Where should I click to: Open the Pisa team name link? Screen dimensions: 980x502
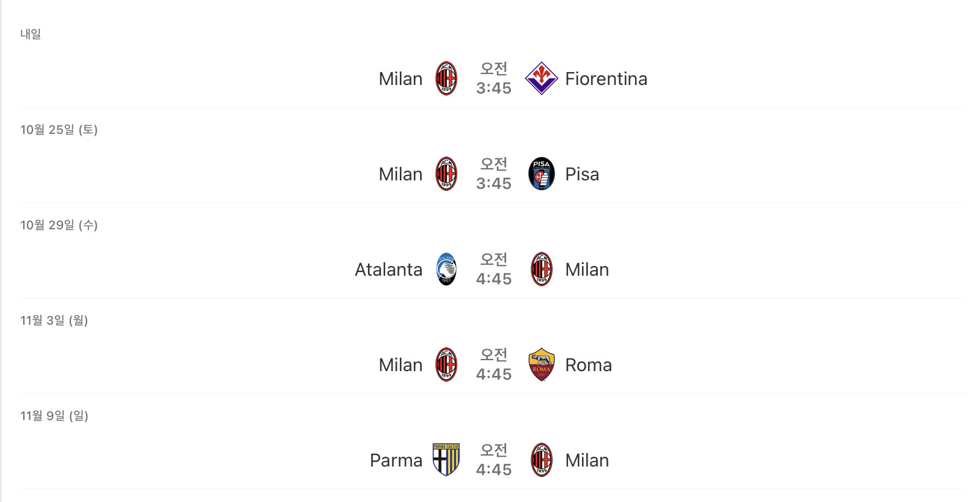coord(582,174)
